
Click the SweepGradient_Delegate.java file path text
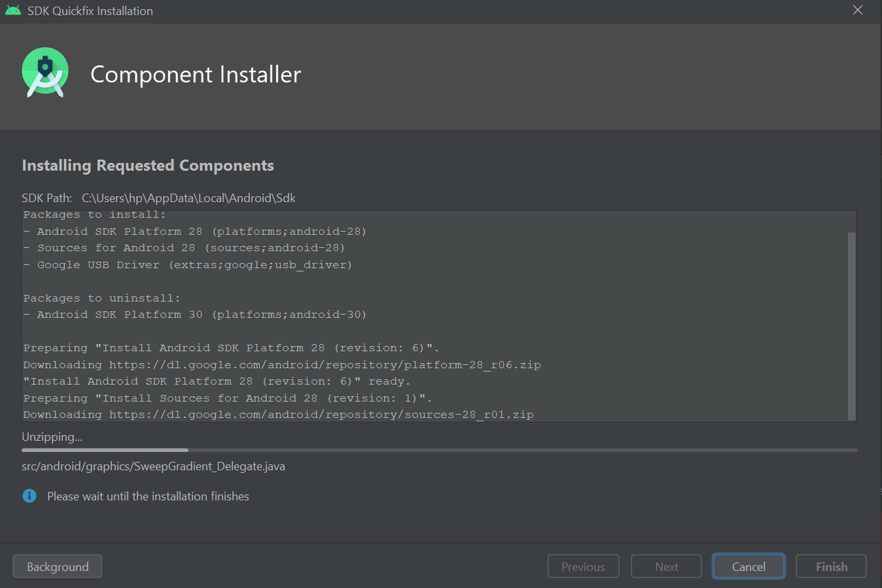pos(154,466)
